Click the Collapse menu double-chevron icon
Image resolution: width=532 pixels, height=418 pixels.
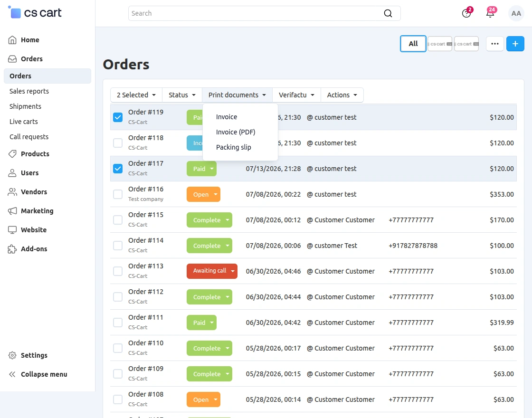point(12,374)
